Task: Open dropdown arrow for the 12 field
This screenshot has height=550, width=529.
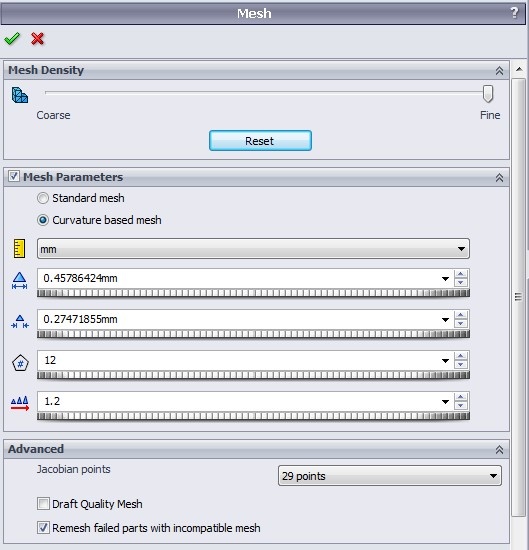Action: click(x=445, y=361)
